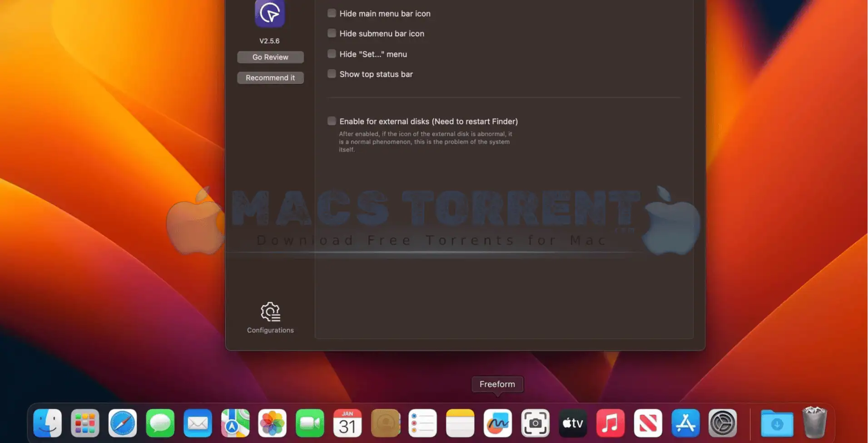Viewport: 868px width, 443px height.
Task: Open App Store from Dock
Action: click(685, 423)
